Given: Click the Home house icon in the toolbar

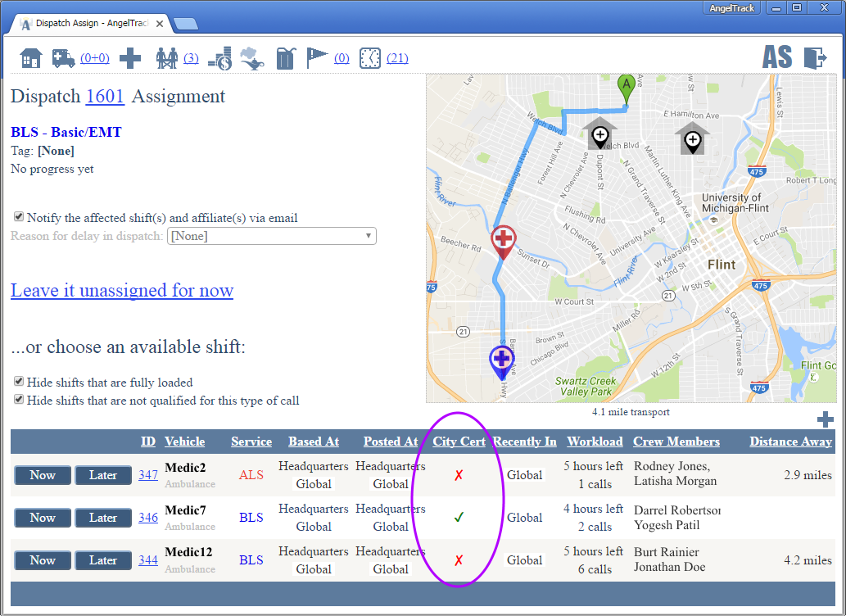Looking at the screenshot, I should (x=30, y=58).
